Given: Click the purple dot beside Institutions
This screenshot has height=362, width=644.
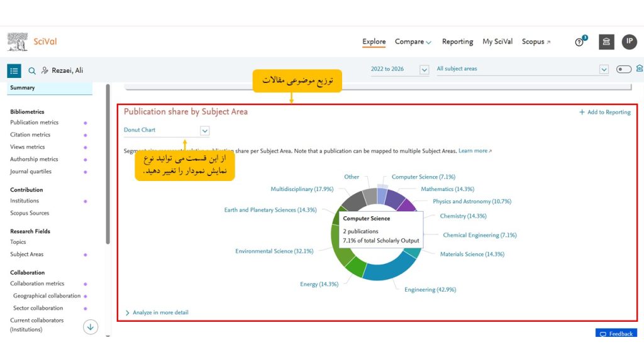Looking at the screenshot, I should click(x=86, y=201).
